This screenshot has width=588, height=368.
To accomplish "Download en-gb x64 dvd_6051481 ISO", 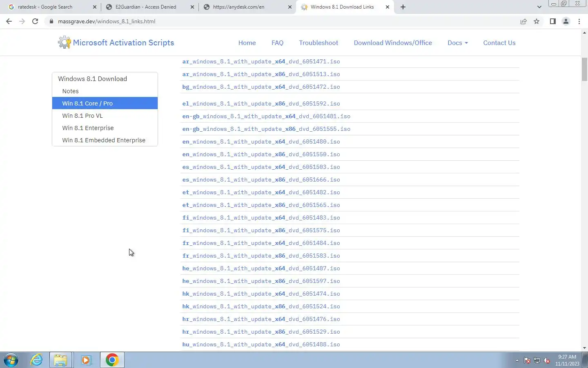I will 266,116.
